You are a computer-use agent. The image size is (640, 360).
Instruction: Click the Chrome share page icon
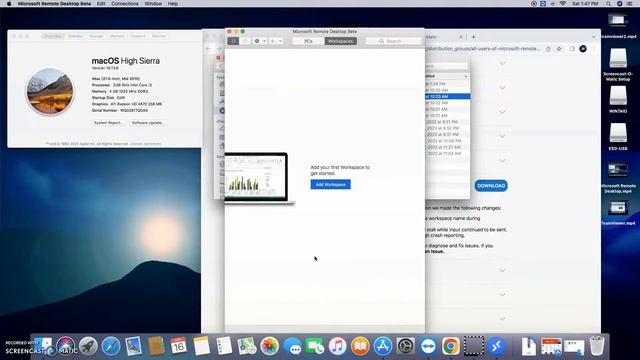click(x=548, y=49)
